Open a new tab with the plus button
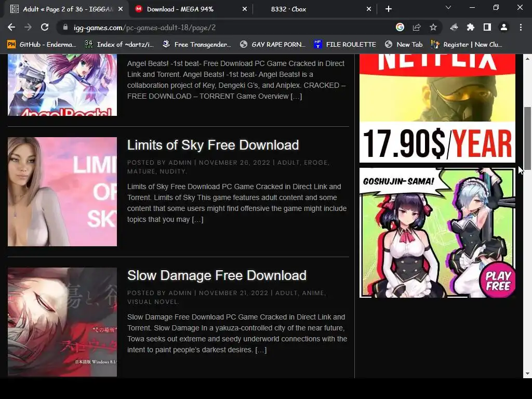This screenshot has height=399, width=532. click(x=389, y=9)
